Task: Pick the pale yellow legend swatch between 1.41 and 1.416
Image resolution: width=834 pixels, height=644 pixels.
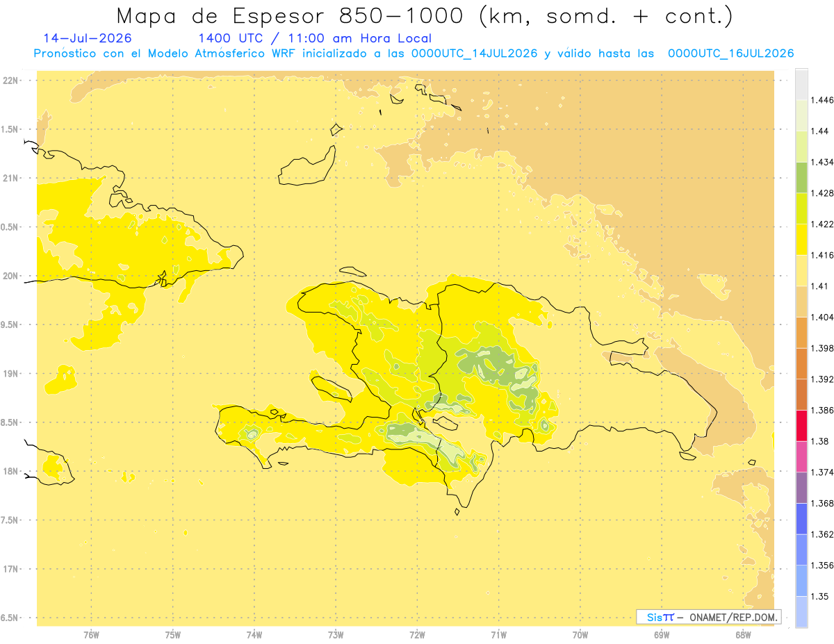Action: (x=802, y=270)
